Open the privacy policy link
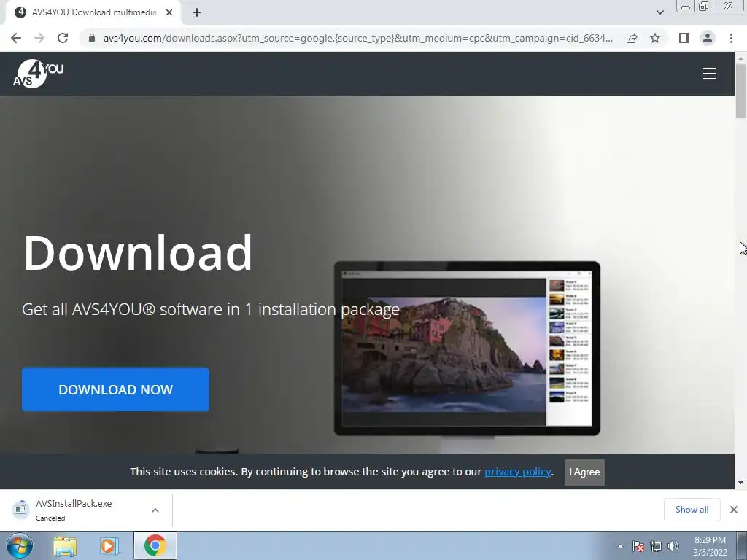 coord(517,472)
